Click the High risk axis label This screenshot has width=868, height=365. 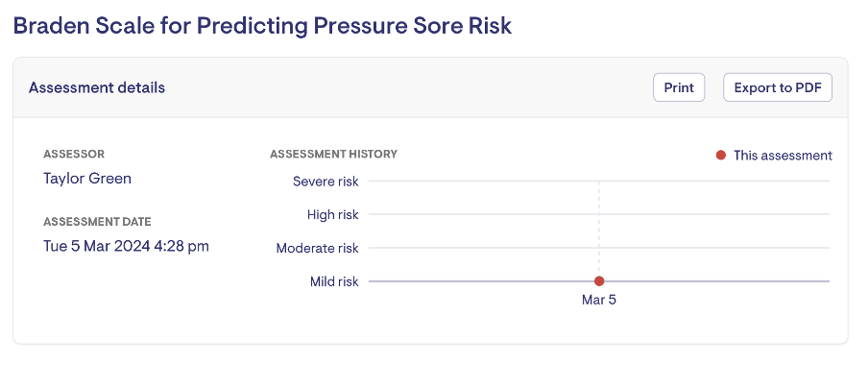(332, 214)
